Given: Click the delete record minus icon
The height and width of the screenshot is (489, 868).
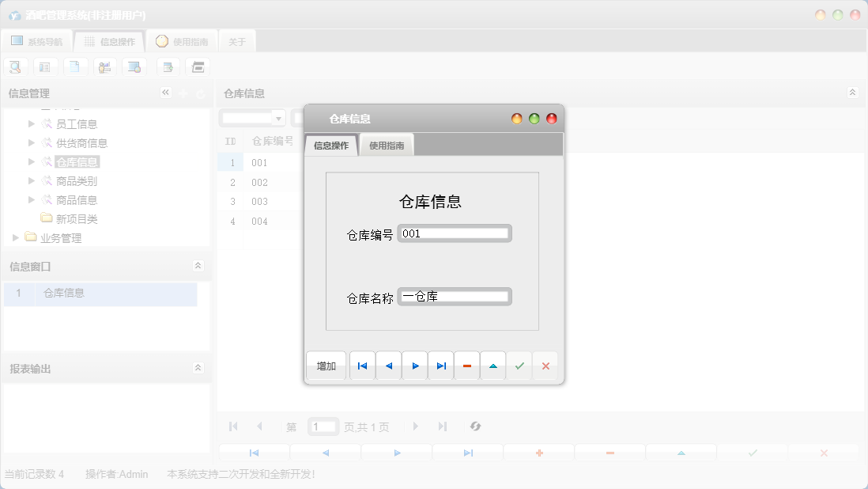Looking at the screenshot, I should coord(466,366).
